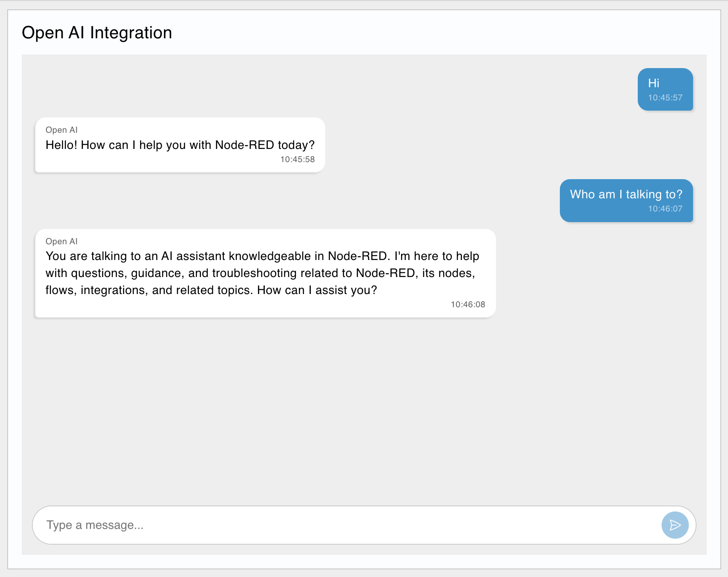
Task: Click the 'Open AI Integration' heading
Action: click(x=97, y=33)
